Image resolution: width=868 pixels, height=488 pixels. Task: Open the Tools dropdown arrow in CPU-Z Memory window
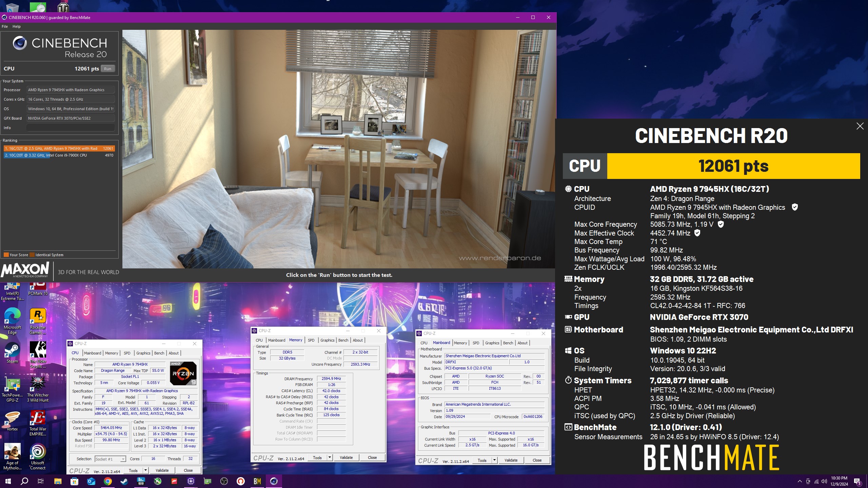click(x=330, y=457)
